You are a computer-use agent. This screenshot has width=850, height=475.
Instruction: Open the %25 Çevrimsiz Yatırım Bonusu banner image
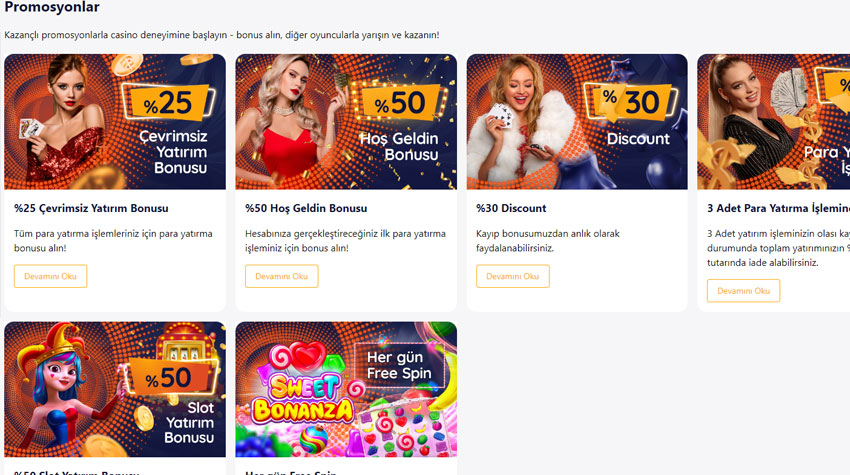(115, 121)
